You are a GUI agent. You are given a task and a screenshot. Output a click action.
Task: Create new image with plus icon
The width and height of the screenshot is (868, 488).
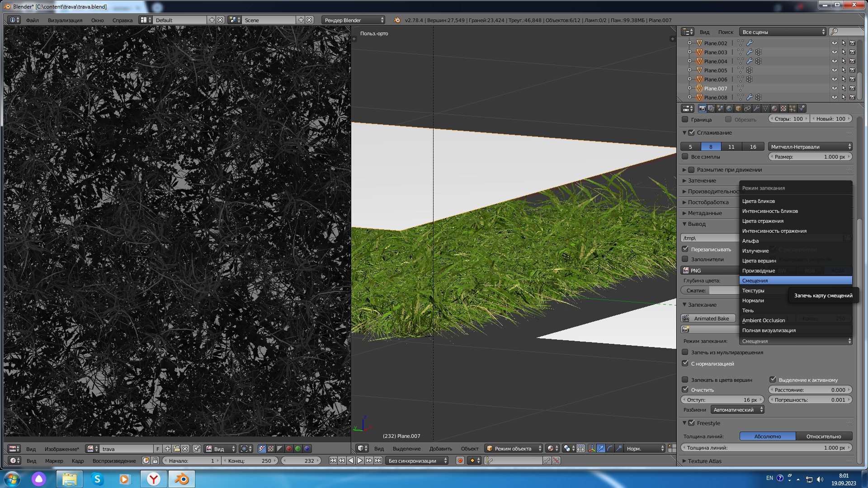tap(168, 449)
